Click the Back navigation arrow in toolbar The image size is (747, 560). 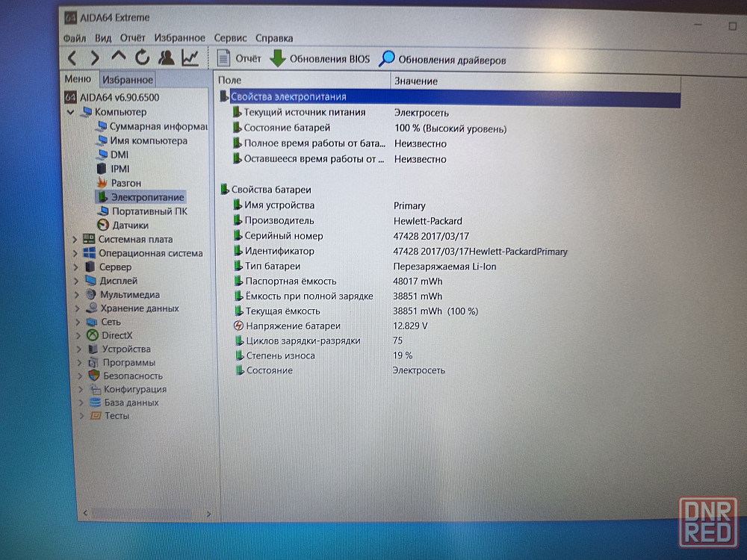pos(72,57)
